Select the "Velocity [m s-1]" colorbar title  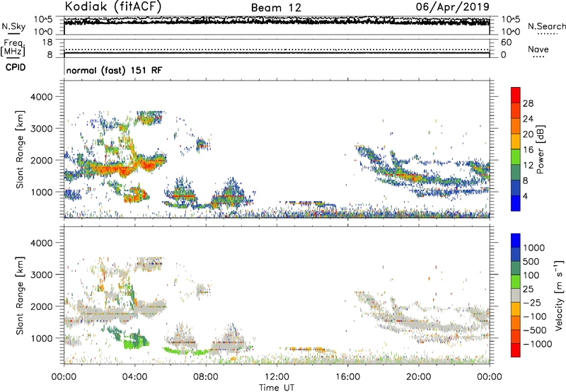559,295
